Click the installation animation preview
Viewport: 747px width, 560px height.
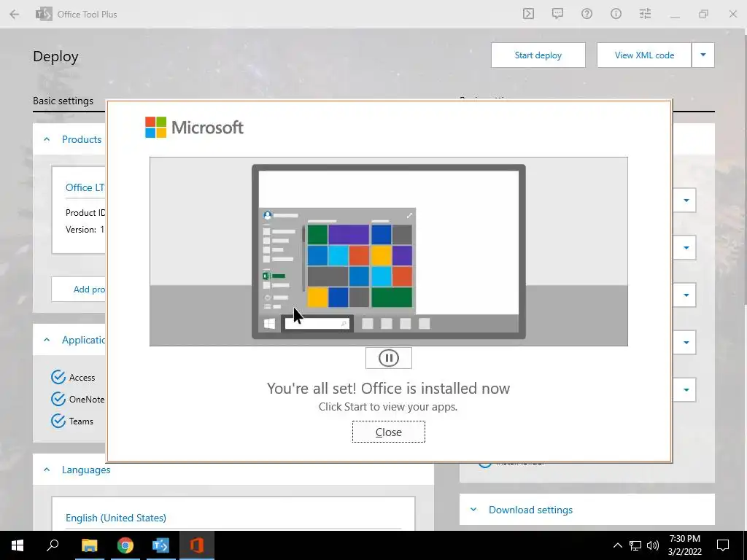coord(388,252)
